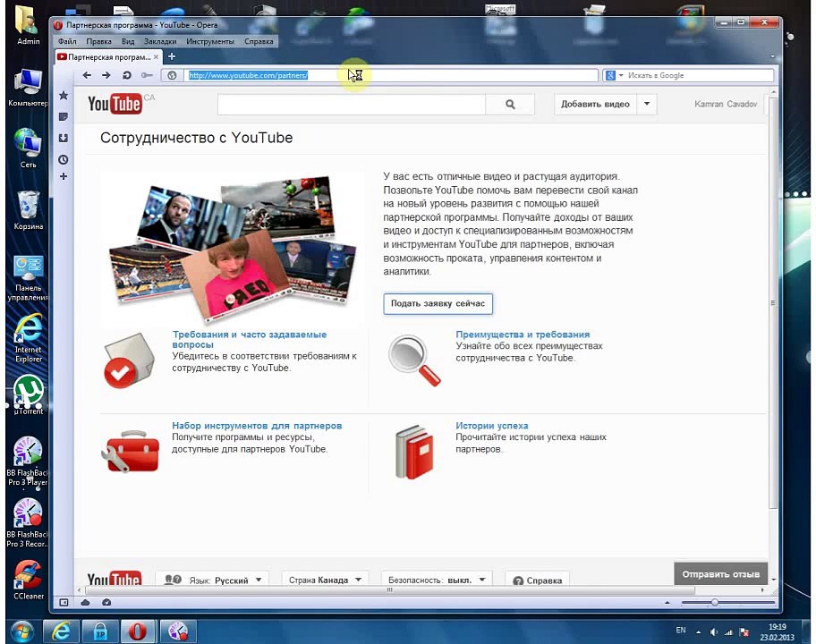
Task: Open Windows Start orb
Action: click(21, 631)
